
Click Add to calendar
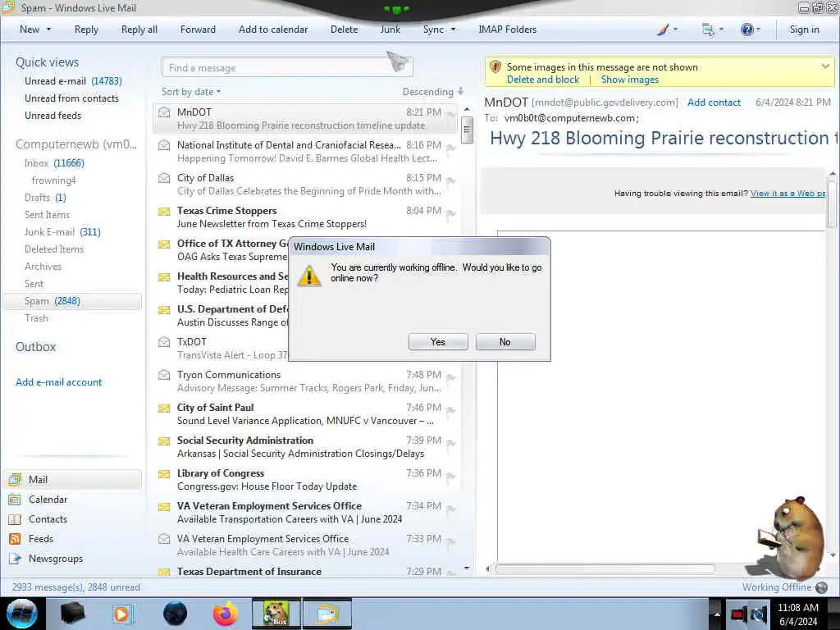[x=273, y=30]
